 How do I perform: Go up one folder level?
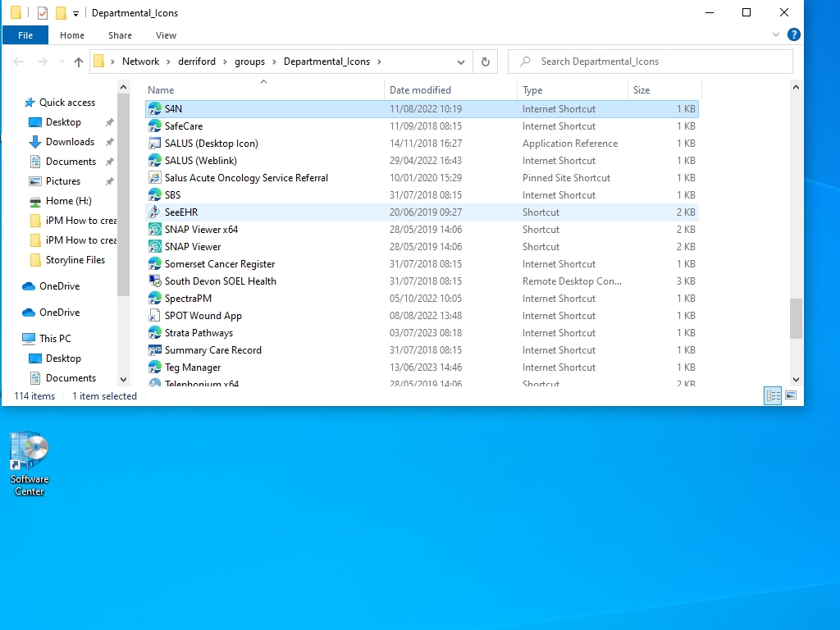(79, 62)
